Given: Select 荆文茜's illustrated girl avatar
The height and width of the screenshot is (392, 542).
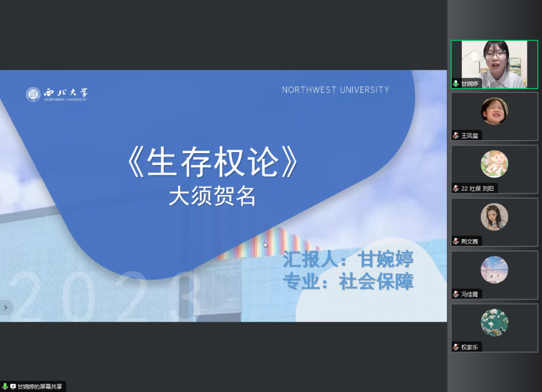Looking at the screenshot, I should (x=494, y=217).
